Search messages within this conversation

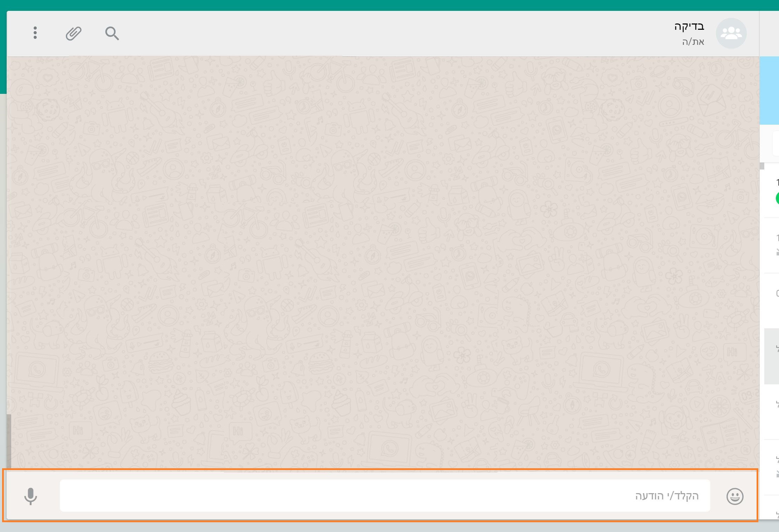click(x=112, y=33)
